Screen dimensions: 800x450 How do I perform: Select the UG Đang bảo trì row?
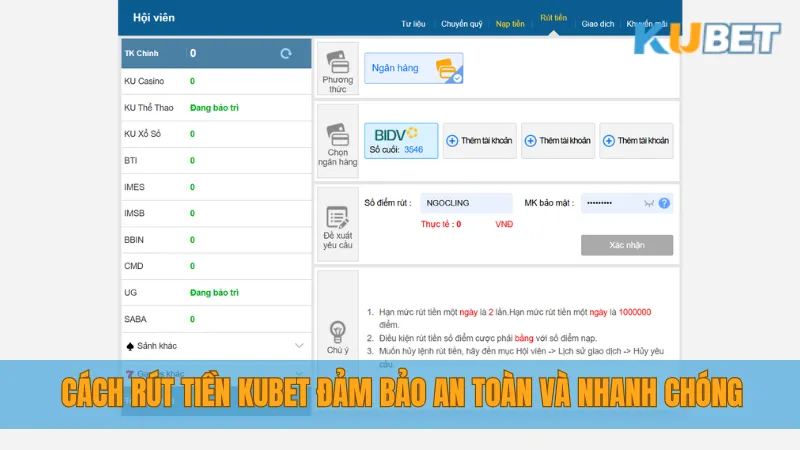click(x=216, y=293)
